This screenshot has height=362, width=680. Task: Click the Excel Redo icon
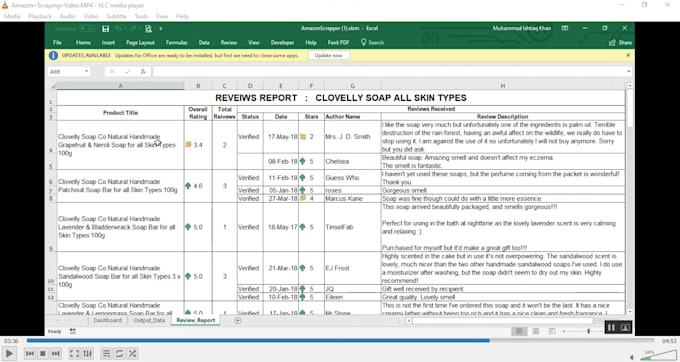click(x=132, y=29)
